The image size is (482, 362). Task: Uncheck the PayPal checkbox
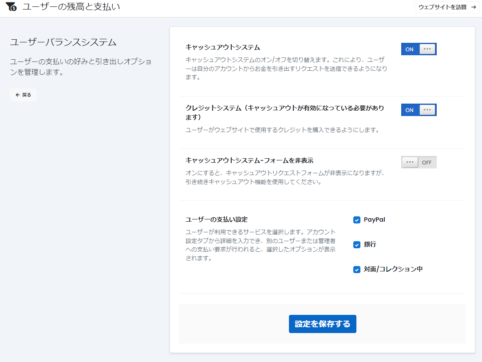[x=357, y=220]
